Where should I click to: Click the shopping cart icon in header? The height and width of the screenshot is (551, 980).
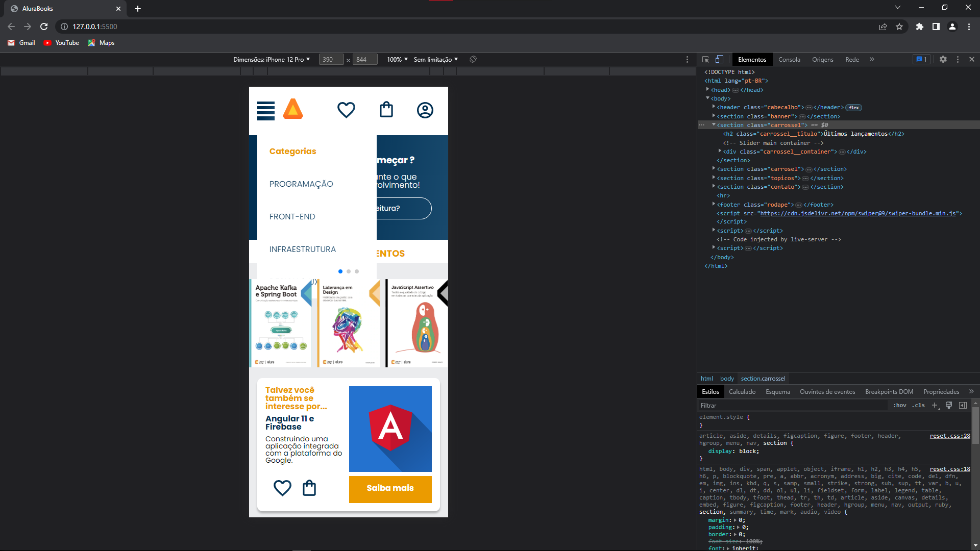386,110
